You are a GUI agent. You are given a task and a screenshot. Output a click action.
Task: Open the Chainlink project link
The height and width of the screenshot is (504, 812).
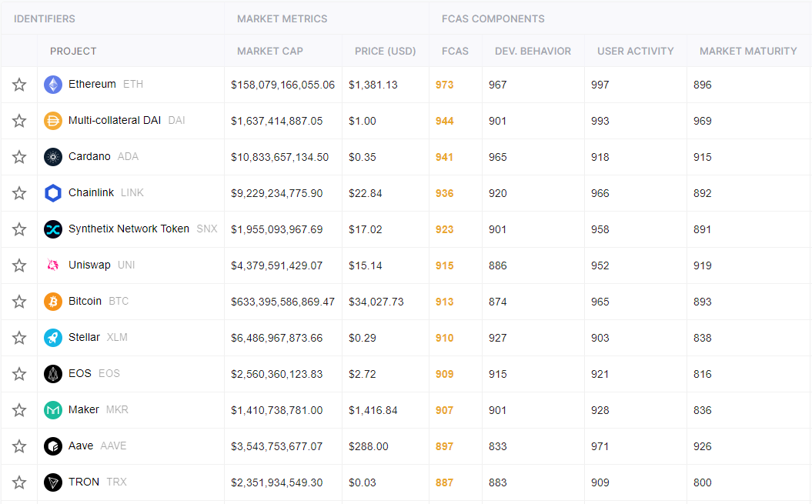[x=91, y=192]
